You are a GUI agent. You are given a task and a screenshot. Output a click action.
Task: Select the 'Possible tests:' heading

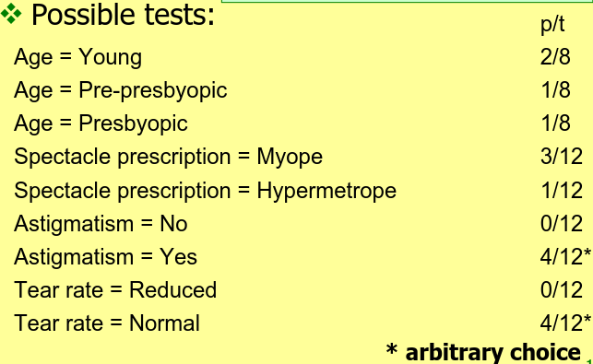pyautogui.click(x=123, y=15)
